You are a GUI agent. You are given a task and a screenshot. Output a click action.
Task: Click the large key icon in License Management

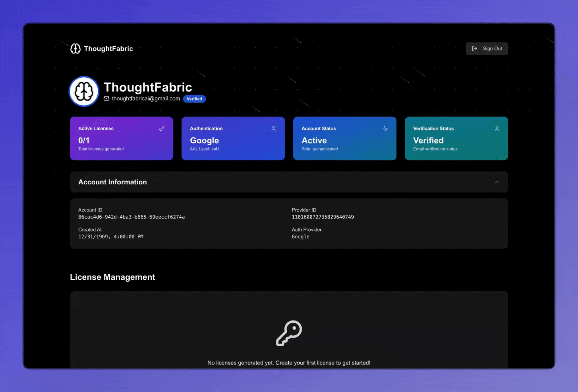click(x=289, y=333)
